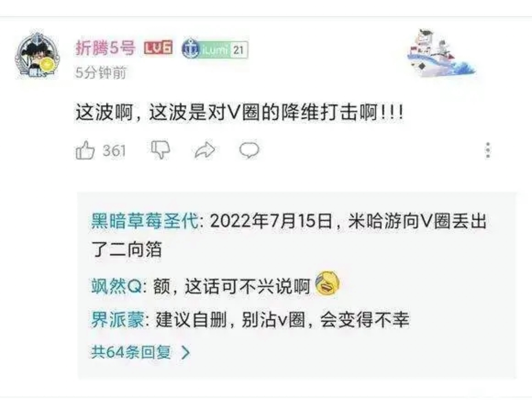Open 折腾5号's profile avatar
This screenshot has width=532, height=400.
tap(37, 55)
